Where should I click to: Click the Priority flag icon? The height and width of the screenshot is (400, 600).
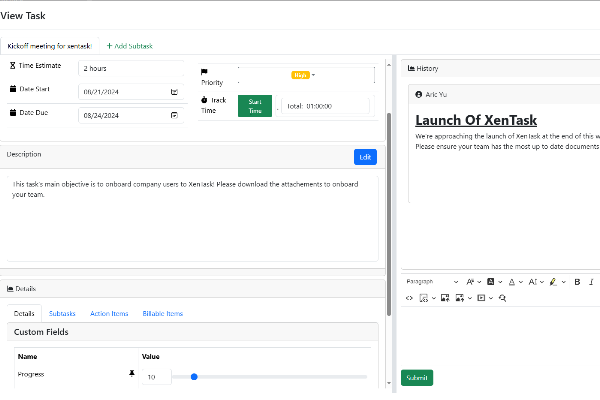(204, 72)
